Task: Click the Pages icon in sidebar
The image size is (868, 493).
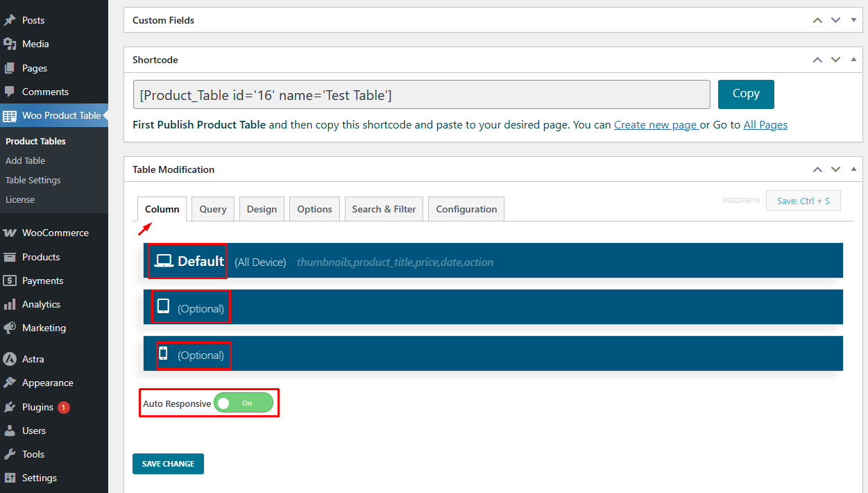Action: [10, 68]
